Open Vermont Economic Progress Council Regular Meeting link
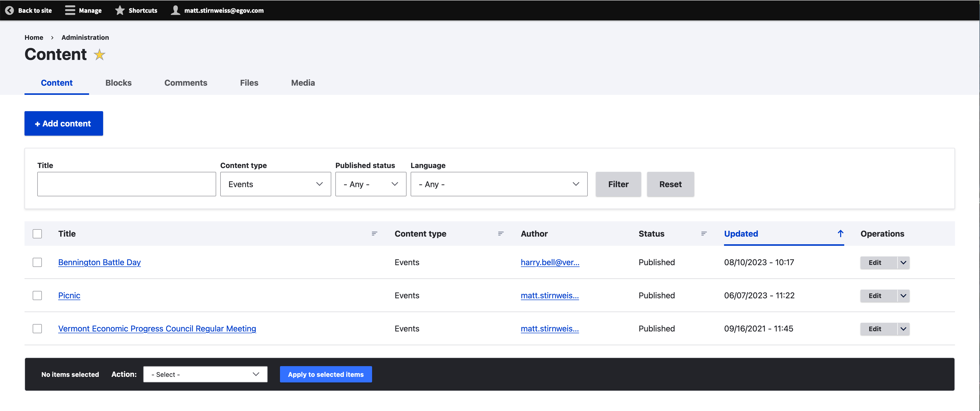 157,328
